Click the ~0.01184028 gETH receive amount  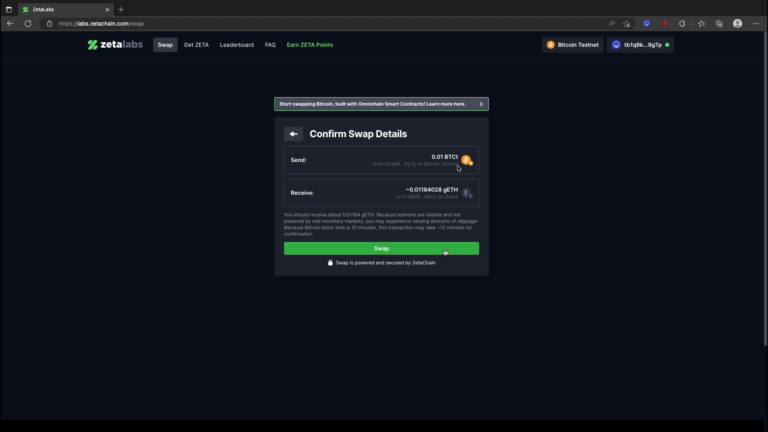pos(432,190)
